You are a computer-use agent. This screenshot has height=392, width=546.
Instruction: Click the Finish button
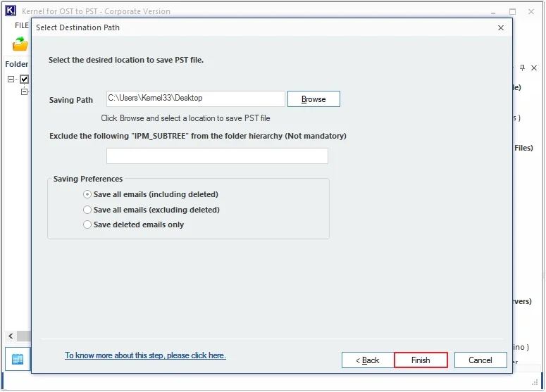click(x=421, y=360)
